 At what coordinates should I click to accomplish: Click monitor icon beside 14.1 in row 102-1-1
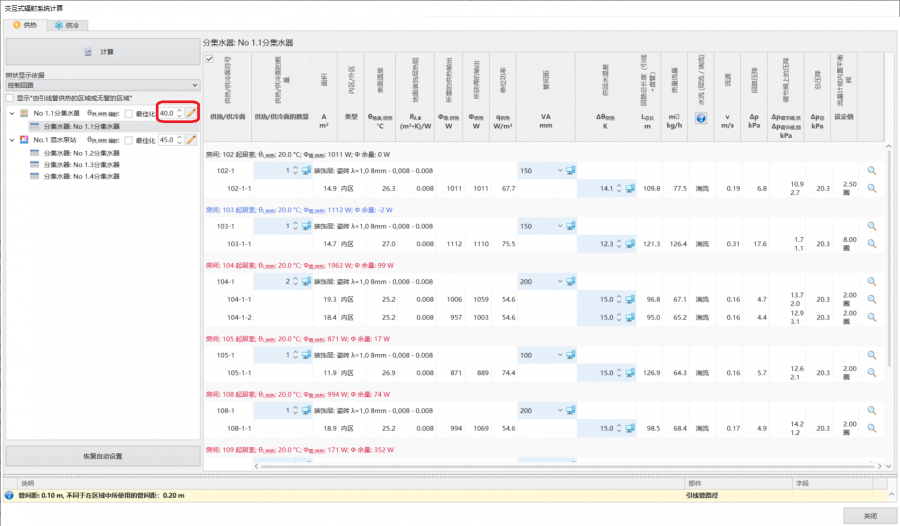click(x=631, y=188)
